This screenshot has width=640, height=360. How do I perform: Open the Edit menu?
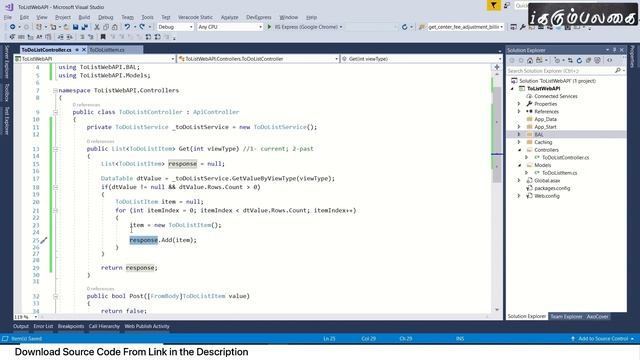pos(24,17)
